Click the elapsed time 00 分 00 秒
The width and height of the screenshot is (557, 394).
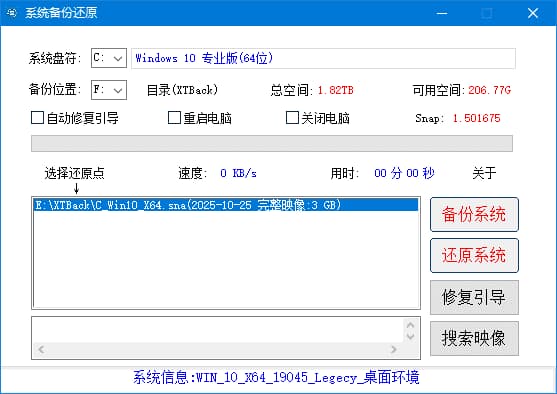pyautogui.click(x=404, y=173)
